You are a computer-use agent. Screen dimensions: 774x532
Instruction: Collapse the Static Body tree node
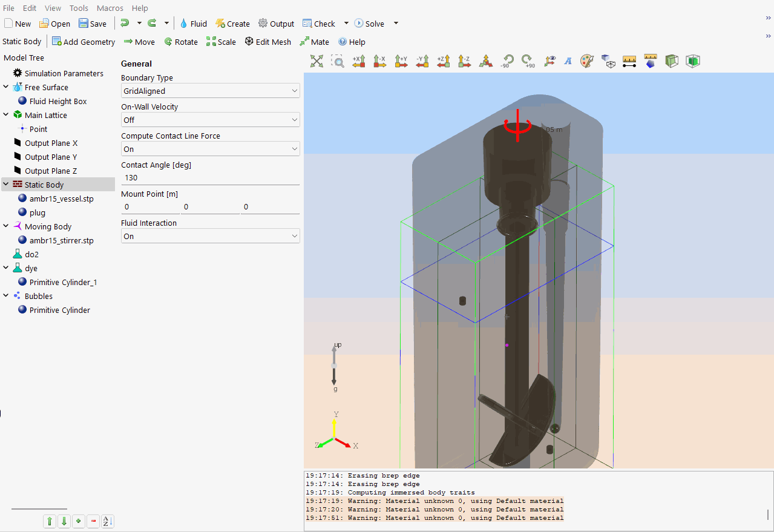pyautogui.click(x=6, y=185)
